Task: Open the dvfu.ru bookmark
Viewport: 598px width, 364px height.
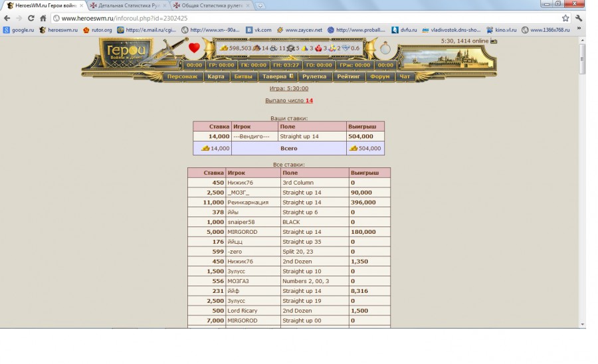Action: 404,30
